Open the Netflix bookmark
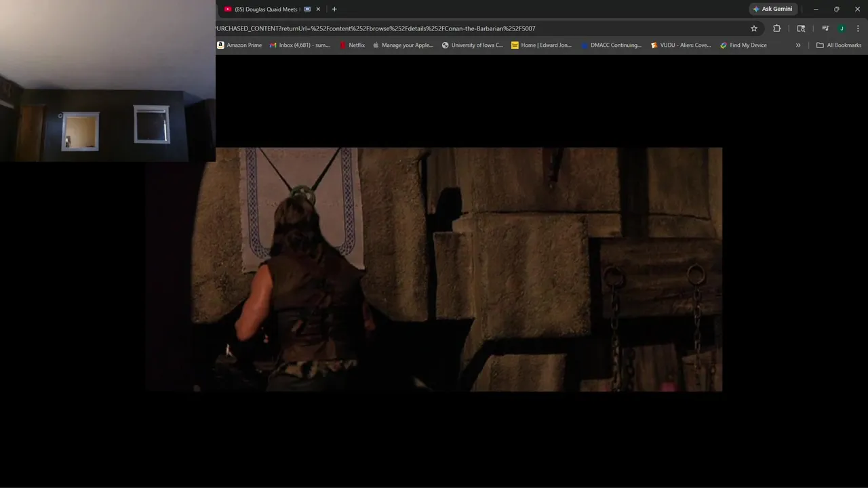868x488 pixels. point(352,45)
